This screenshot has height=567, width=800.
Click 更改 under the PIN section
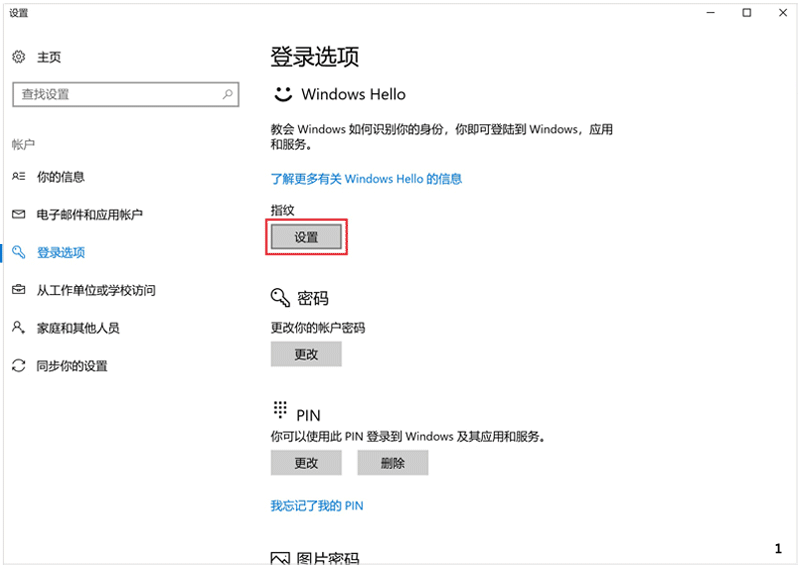[x=306, y=463]
